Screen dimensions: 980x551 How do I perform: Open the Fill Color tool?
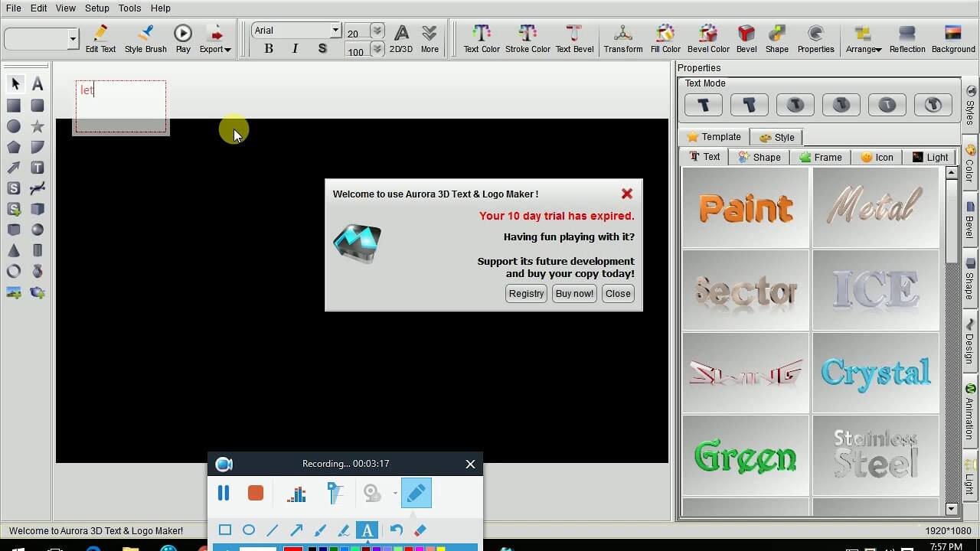click(665, 39)
